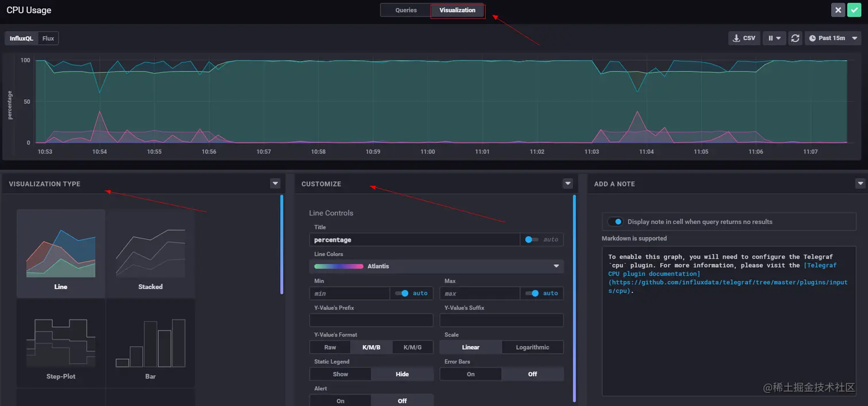Choose the Line visualization type
The width and height of the screenshot is (868, 406).
[61, 253]
